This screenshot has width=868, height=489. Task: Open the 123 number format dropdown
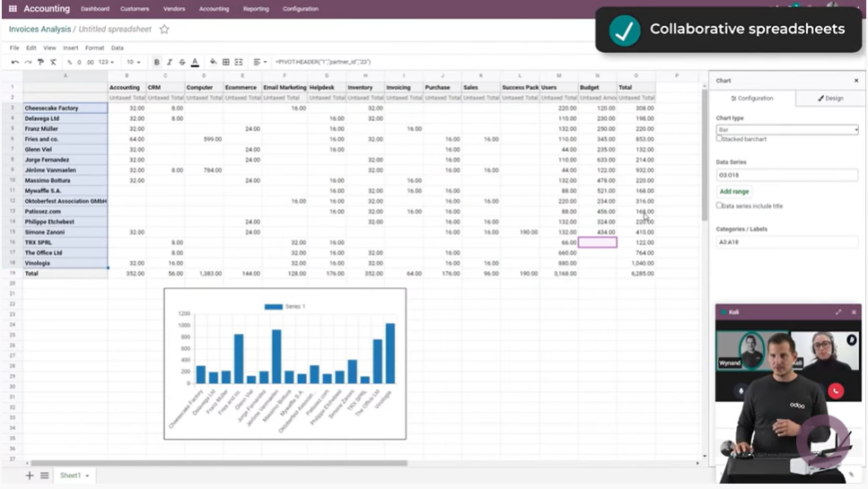(106, 62)
